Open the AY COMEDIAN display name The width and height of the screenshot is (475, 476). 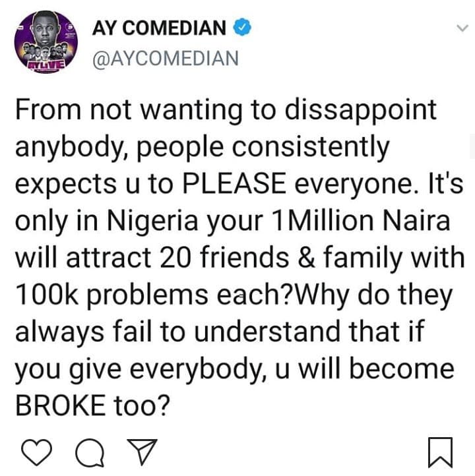pos(159,28)
